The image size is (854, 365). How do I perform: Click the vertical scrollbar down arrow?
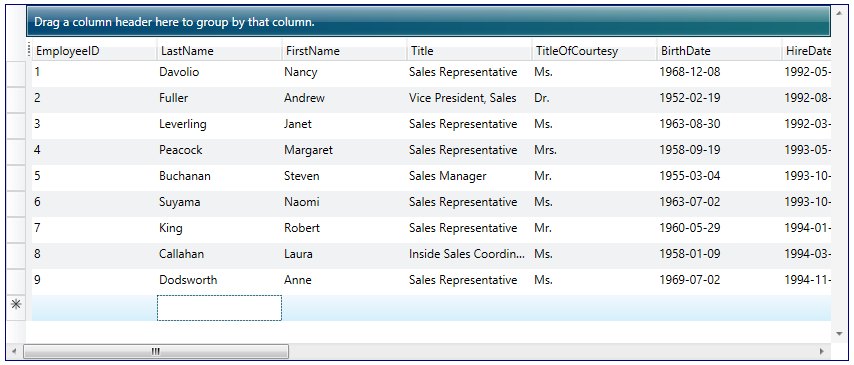click(839, 333)
